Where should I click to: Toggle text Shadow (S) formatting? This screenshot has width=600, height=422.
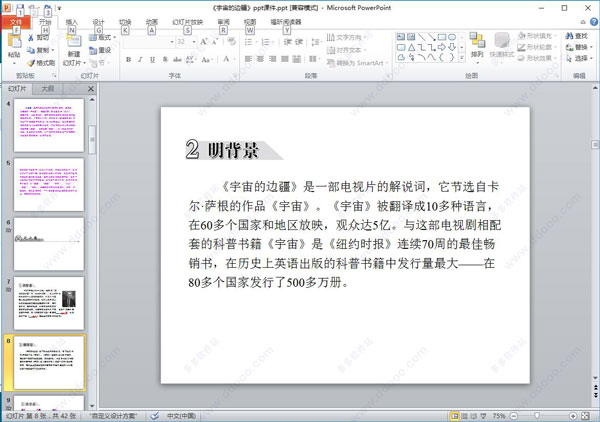(x=165, y=59)
